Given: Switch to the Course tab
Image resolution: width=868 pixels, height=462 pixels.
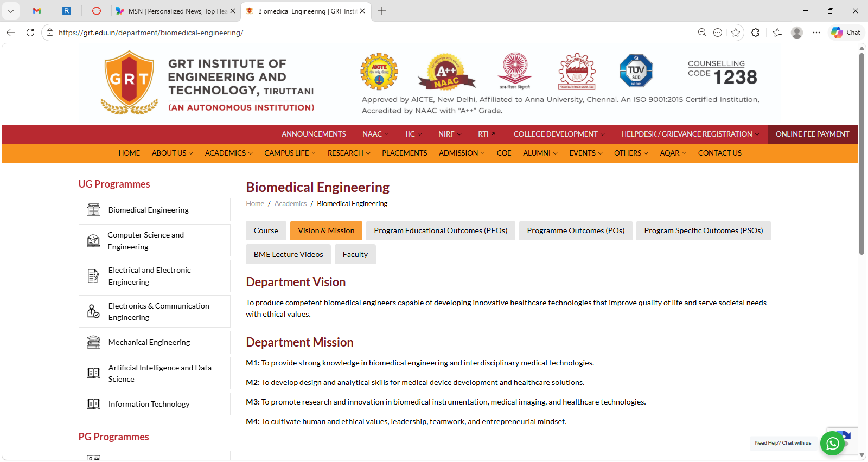Looking at the screenshot, I should click(266, 230).
